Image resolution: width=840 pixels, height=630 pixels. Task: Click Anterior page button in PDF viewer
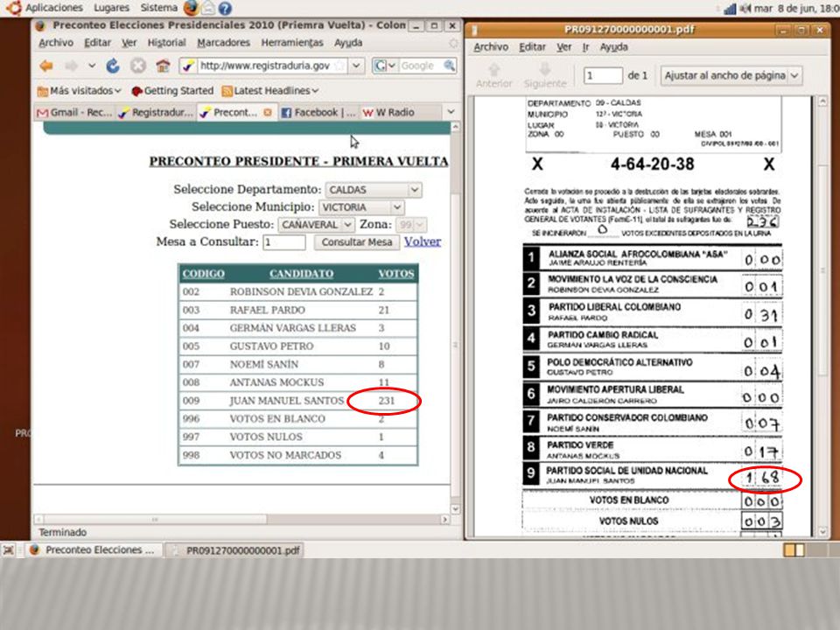pos(493,75)
